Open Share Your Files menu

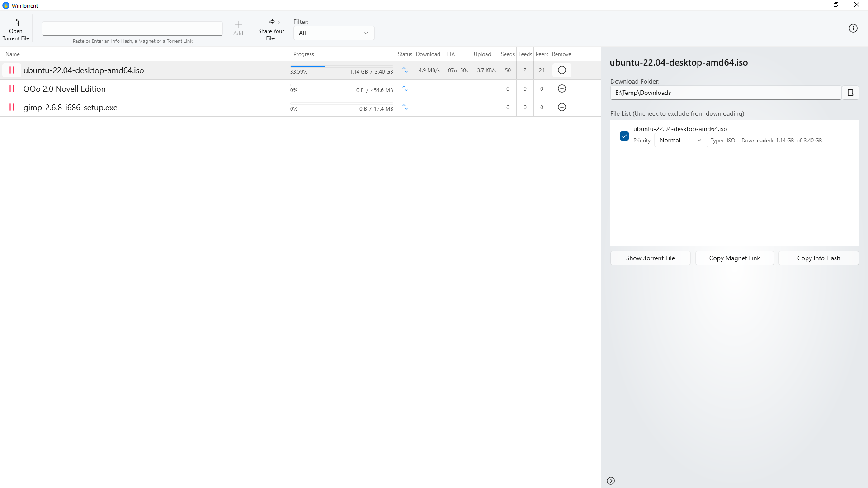(271, 30)
